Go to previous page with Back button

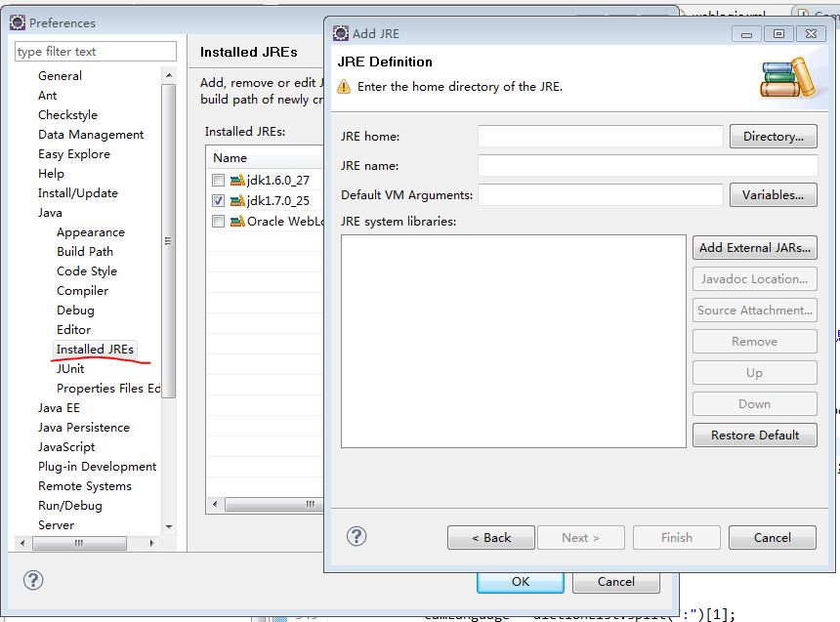point(491,537)
